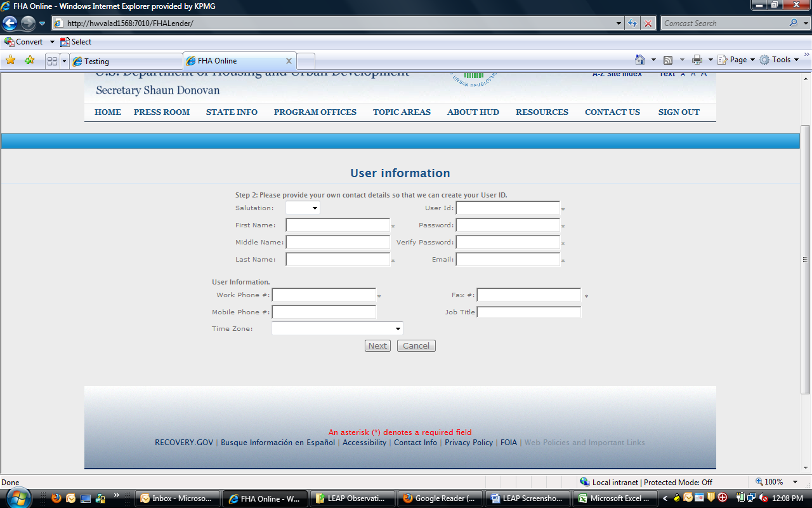The height and width of the screenshot is (508, 812).
Task: Click the Verify Password input field
Action: coord(508,243)
